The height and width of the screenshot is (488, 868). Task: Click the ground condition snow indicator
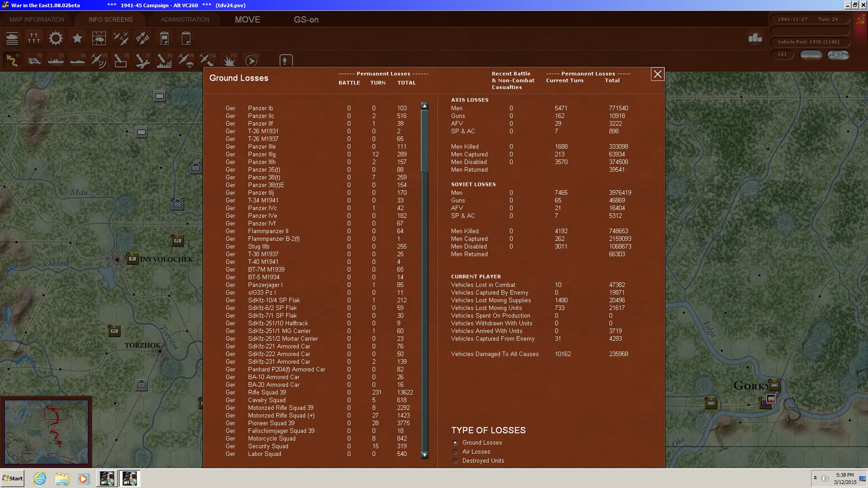[x=811, y=55]
